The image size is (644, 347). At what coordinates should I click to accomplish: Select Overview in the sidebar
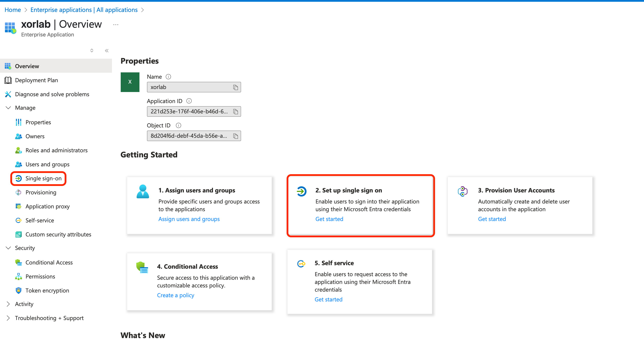pyautogui.click(x=56, y=66)
